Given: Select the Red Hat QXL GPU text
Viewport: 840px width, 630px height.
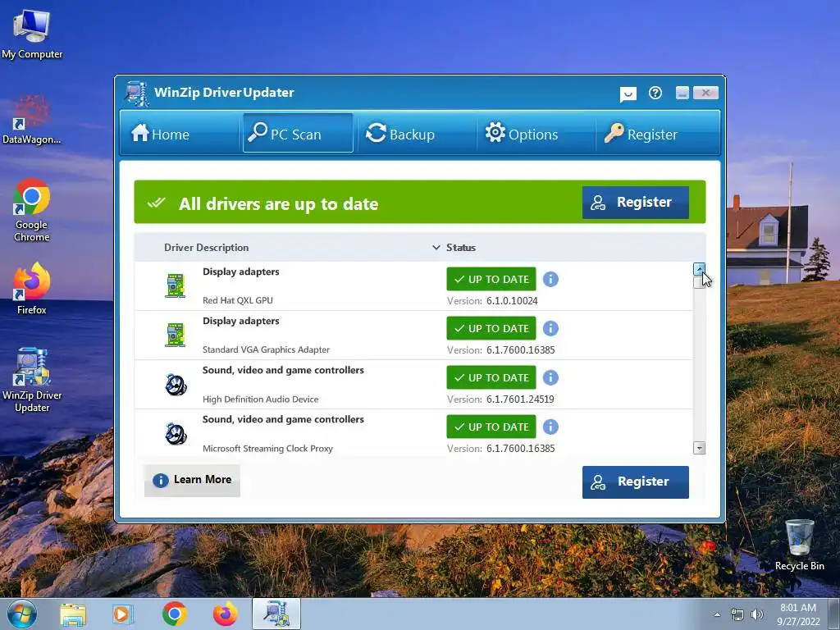Looking at the screenshot, I should (x=238, y=300).
